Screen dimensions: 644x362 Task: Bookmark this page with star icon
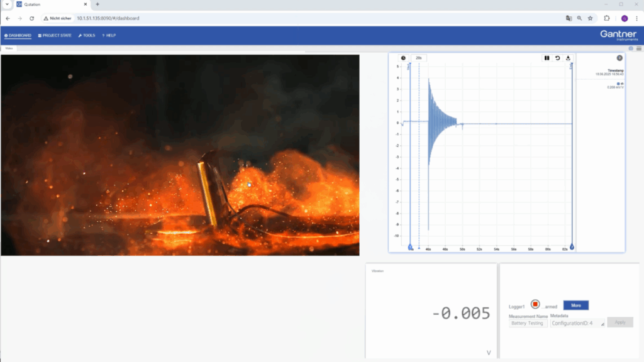pos(590,18)
